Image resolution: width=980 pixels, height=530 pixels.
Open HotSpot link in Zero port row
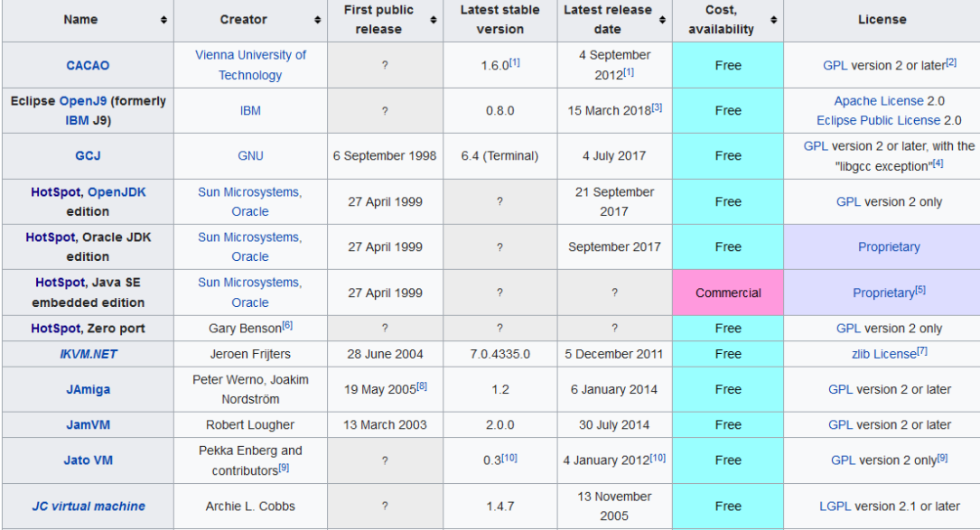[x=56, y=328]
